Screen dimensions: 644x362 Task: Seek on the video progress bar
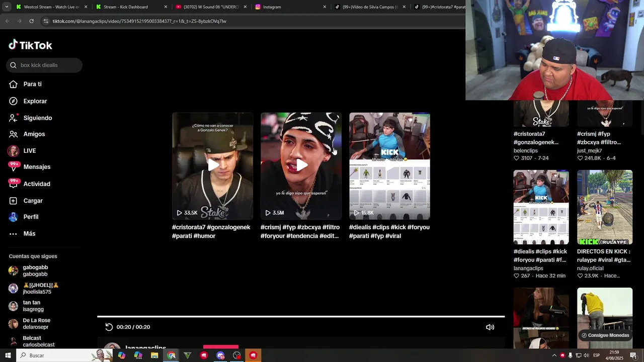pyautogui.click(x=301, y=317)
